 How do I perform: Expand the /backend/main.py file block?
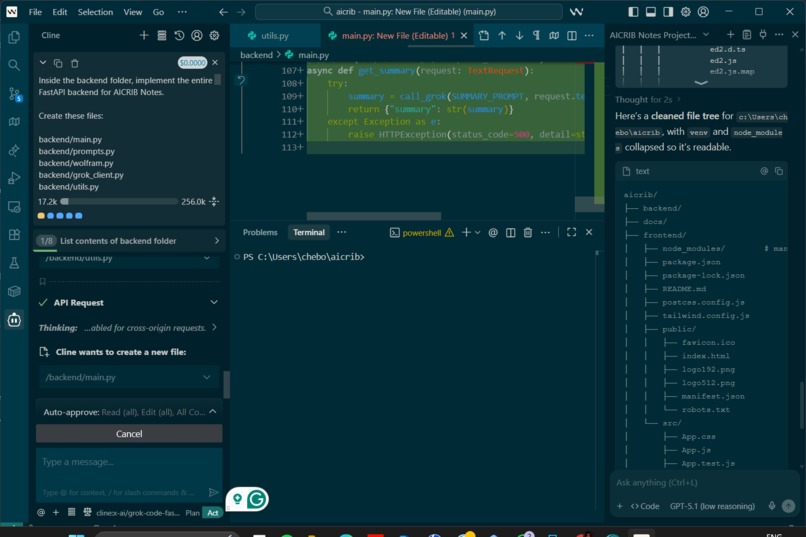click(x=207, y=377)
